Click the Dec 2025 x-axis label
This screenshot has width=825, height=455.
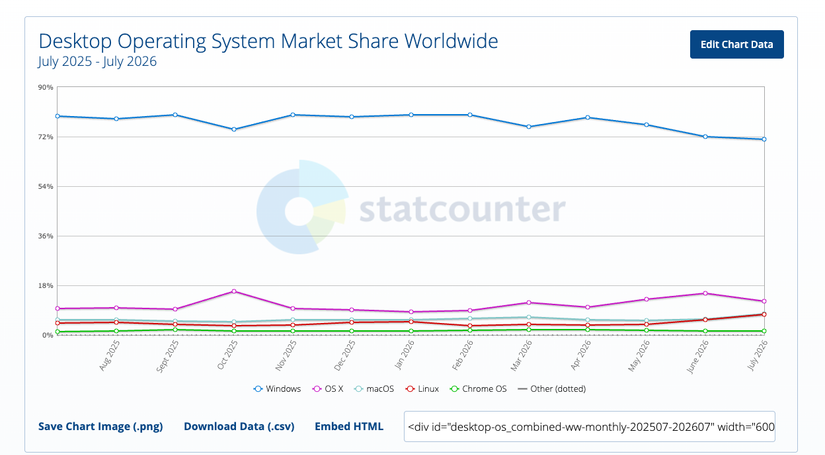pos(345,355)
